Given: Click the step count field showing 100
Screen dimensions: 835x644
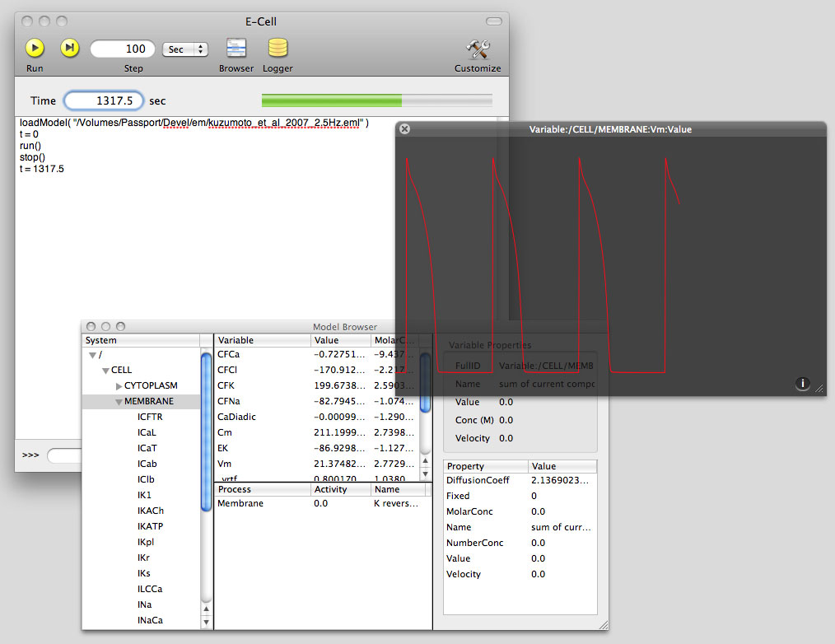Looking at the screenshot, I should pos(122,49).
